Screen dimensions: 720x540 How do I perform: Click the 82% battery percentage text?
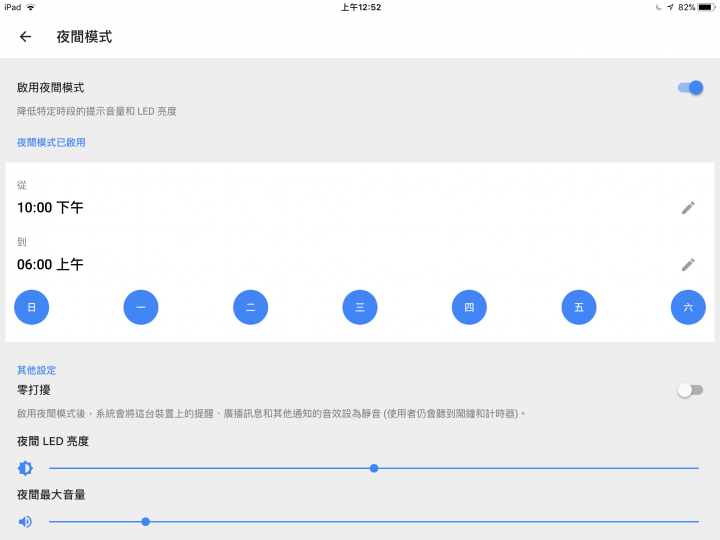(x=686, y=7)
